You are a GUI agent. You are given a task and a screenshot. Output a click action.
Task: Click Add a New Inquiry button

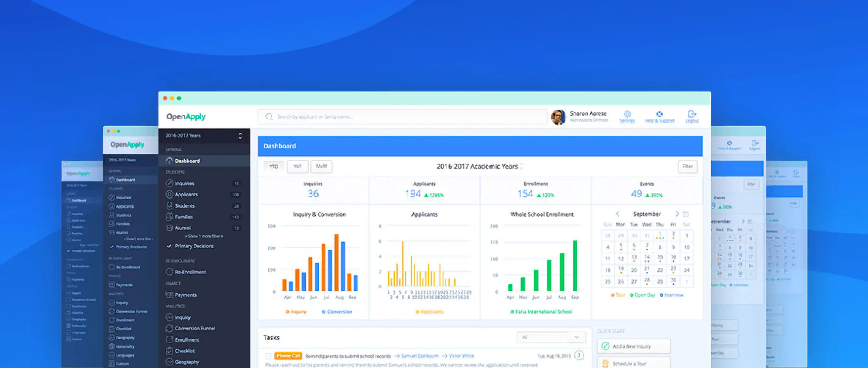click(634, 346)
